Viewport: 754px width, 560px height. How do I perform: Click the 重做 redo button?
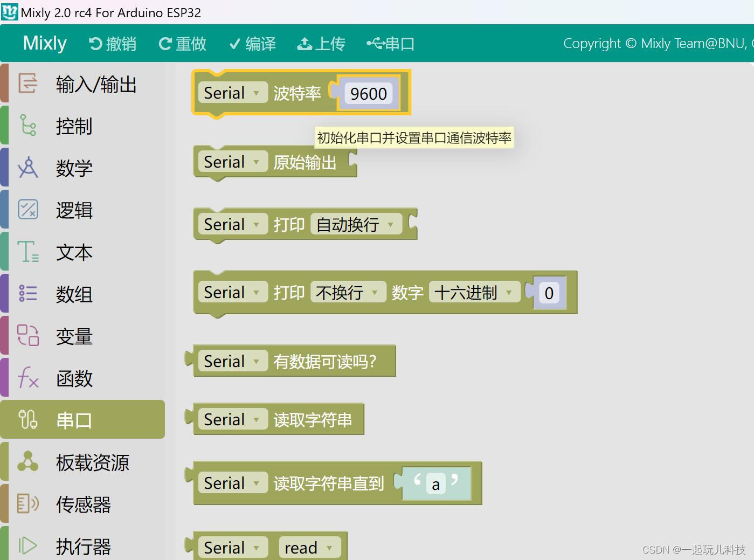(x=183, y=44)
